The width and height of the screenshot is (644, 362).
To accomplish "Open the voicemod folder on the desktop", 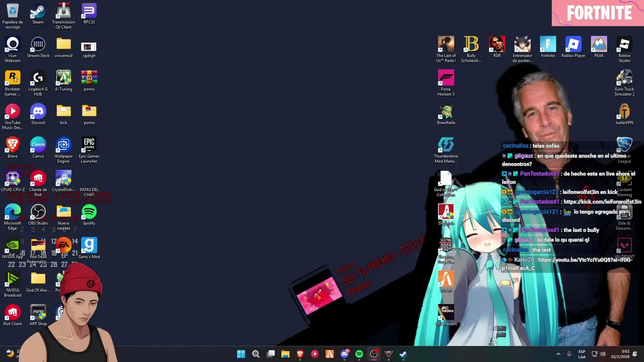I will click(x=63, y=48).
